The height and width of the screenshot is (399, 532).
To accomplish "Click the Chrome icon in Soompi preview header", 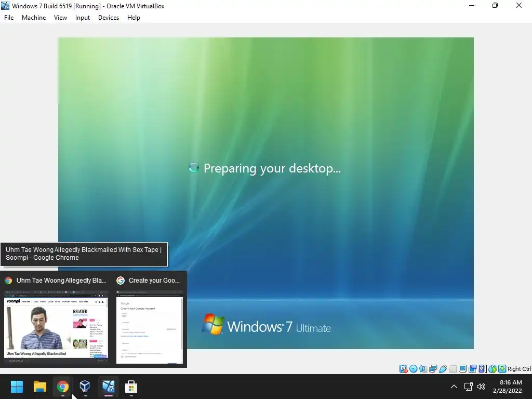I will 8,281.
